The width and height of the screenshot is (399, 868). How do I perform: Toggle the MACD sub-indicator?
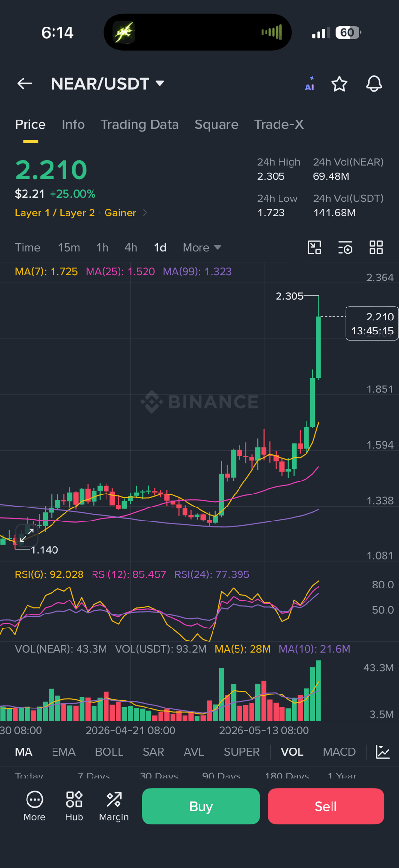339,752
